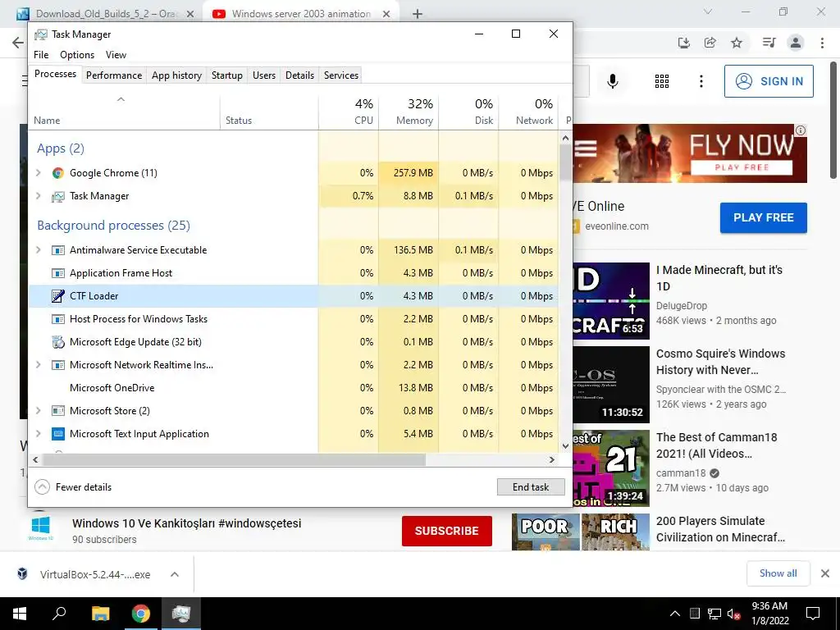Go back with the Chrome back arrow
840x630 pixels.
click(x=18, y=43)
